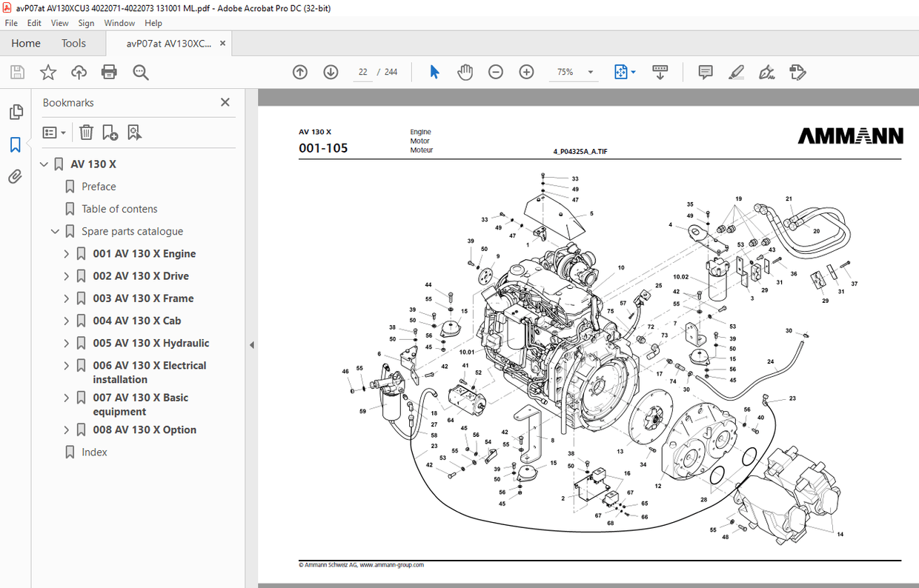
Task: Zoom out of the page
Action: (x=496, y=72)
